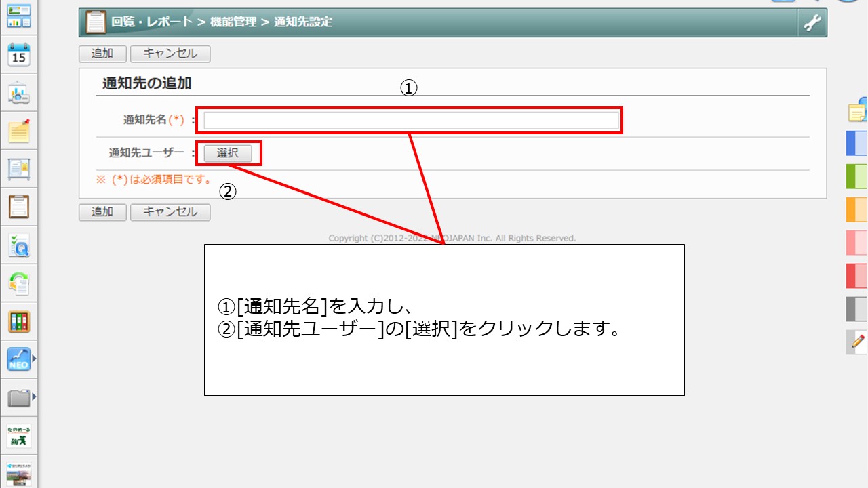This screenshot has width=868, height=488.
Task: Open the calendar icon showing 15
Action: click(x=19, y=55)
